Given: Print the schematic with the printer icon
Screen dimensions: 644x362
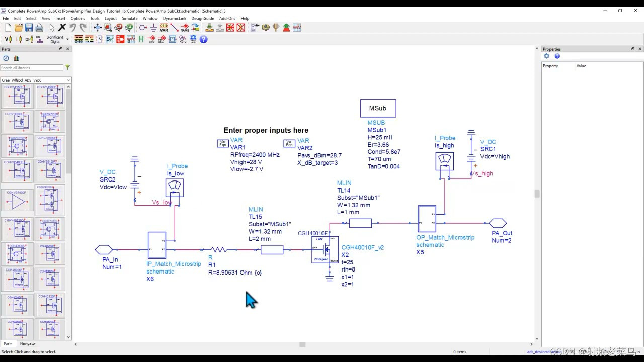Looking at the screenshot, I should (x=39, y=28).
